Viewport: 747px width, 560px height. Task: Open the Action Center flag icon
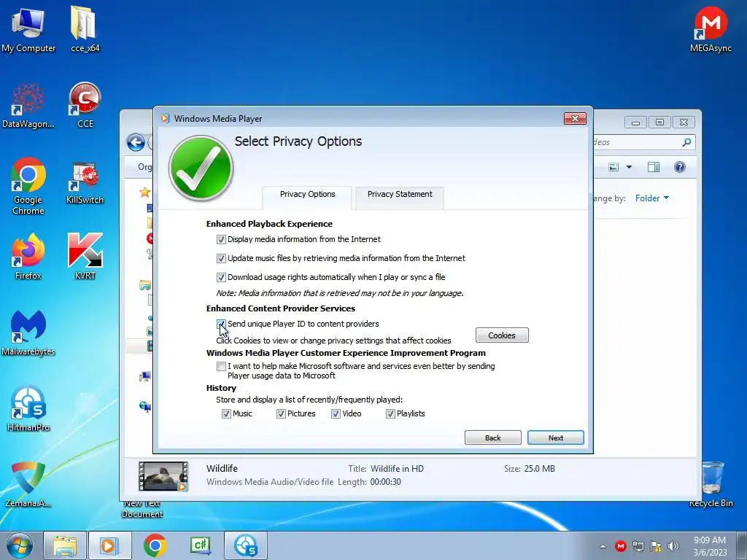coord(656,546)
